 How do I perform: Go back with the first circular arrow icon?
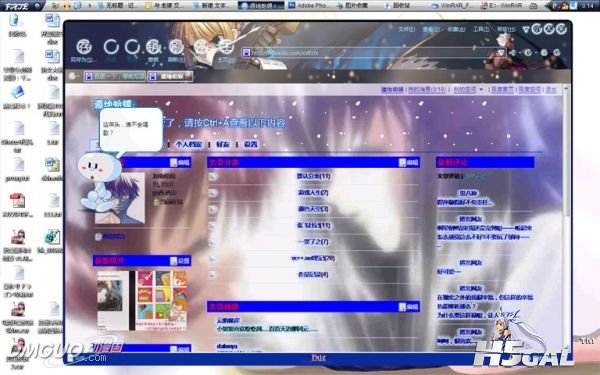(x=111, y=47)
